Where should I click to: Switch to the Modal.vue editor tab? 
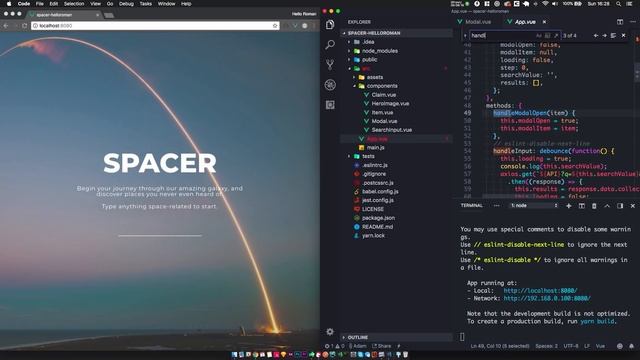478,22
